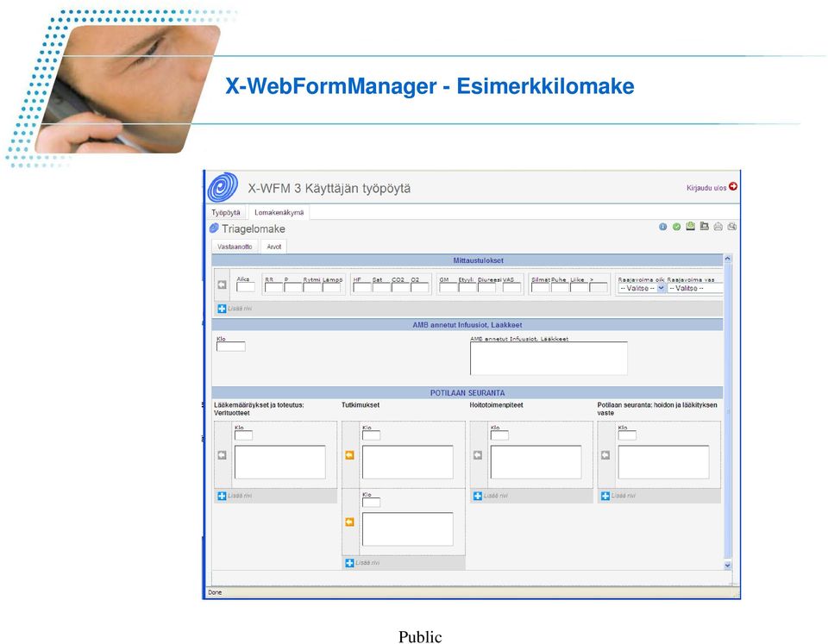828x644 pixels.
Task: Click second orange arrow icon in Tutkimukset
Action: click(349, 522)
